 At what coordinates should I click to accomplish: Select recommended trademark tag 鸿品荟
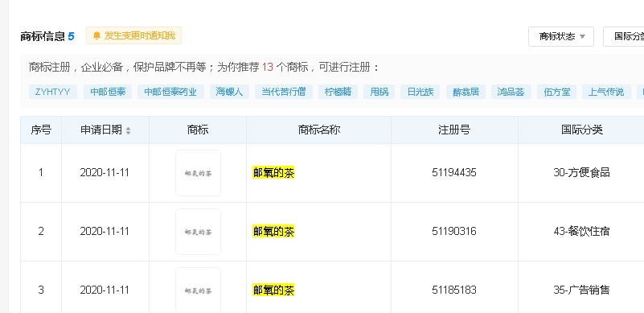point(511,92)
